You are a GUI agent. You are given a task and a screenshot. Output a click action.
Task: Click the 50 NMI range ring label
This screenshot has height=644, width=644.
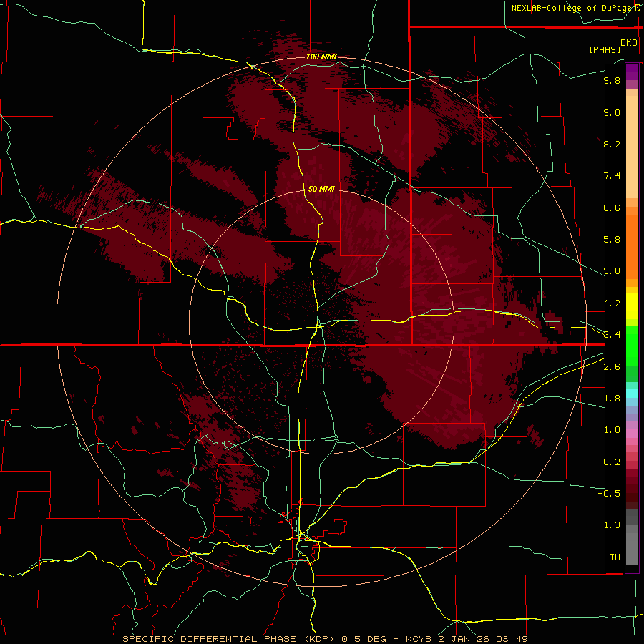(x=321, y=189)
